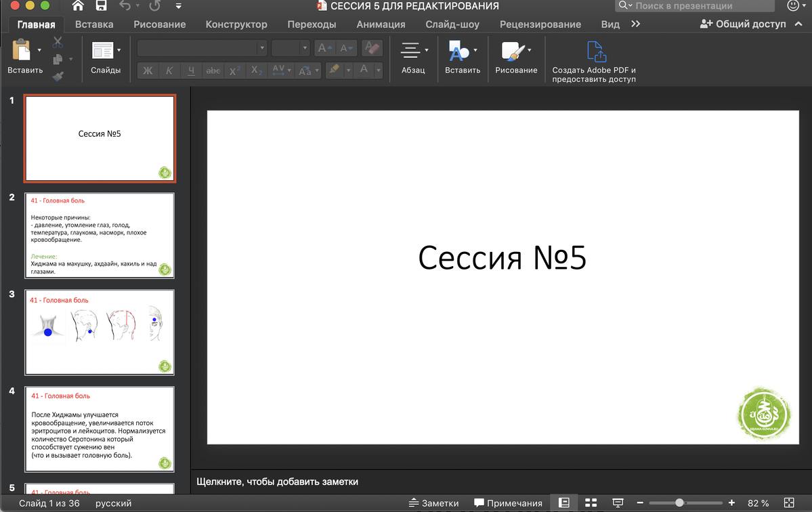Open the ribbon's Рисование tab
Viewport: 812px width, 512px height.
160,24
